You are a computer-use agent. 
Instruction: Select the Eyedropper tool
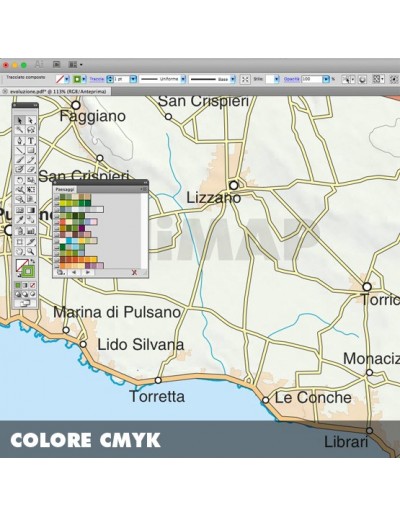point(20,219)
